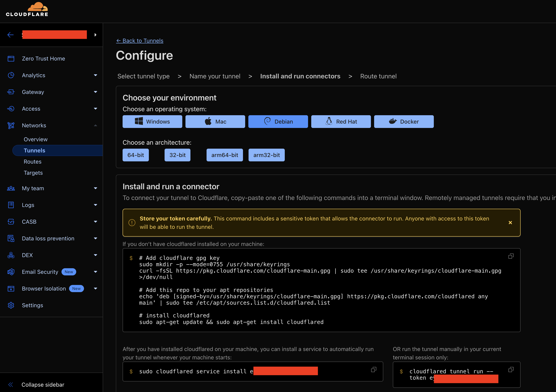
Task: Click the Settings gear icon
Action: click(x=11, y=305)
